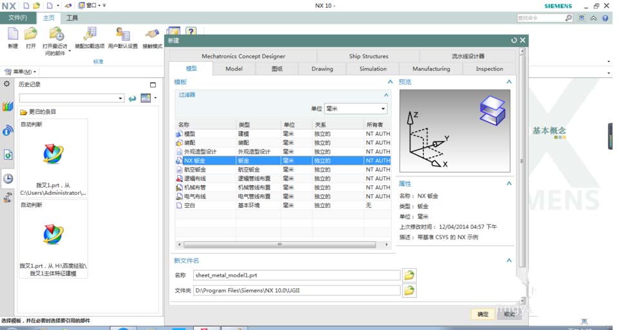Select the Inspection tab
Viewport: 644px width, 330px height.
[x=489, y=69]
